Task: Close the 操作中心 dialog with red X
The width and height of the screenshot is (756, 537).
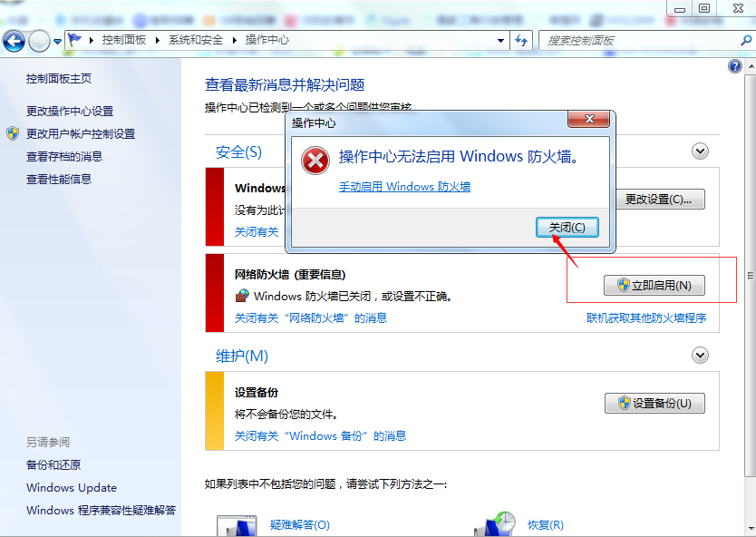Action: (588, 119)
